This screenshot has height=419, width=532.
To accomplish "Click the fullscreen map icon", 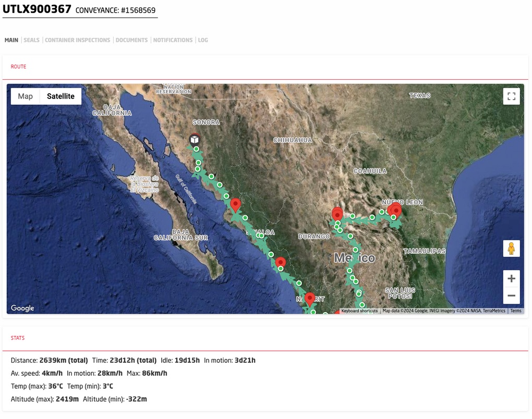I will [511, 96].
